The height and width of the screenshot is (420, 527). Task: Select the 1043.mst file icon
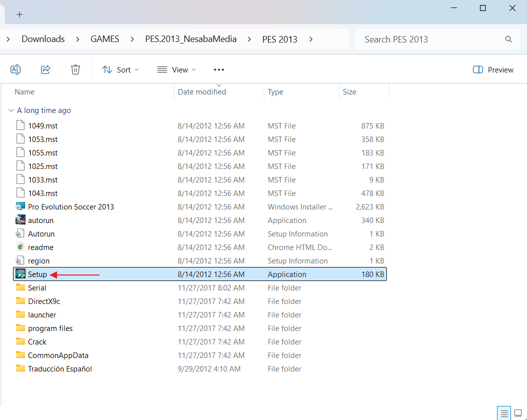click(x=21, y=192)
